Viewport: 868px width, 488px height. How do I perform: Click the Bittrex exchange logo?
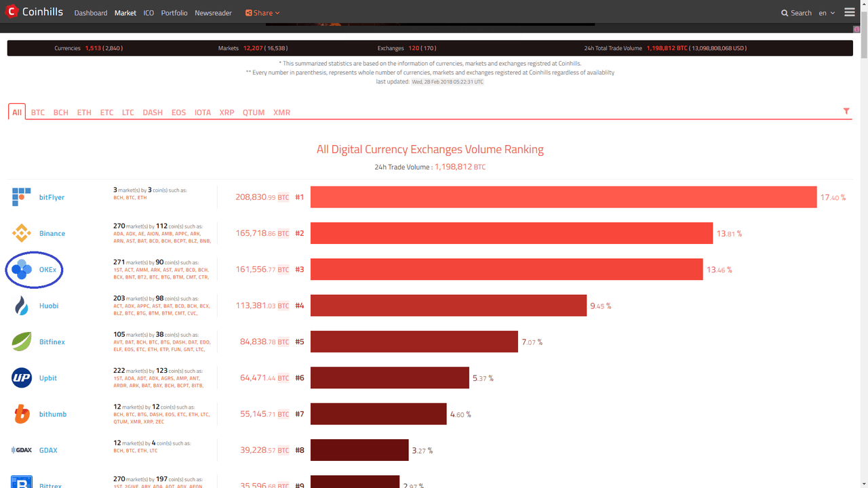click(x=22, y=483)
